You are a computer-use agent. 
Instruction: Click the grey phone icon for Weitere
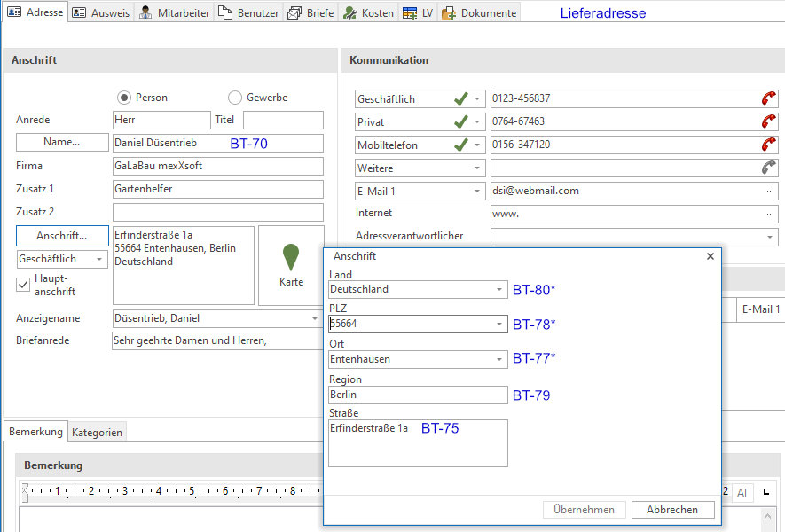click(x=768, y=168)
